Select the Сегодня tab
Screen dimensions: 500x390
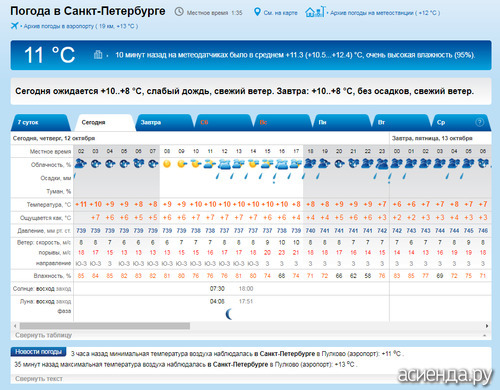click(x=104, y=122)
